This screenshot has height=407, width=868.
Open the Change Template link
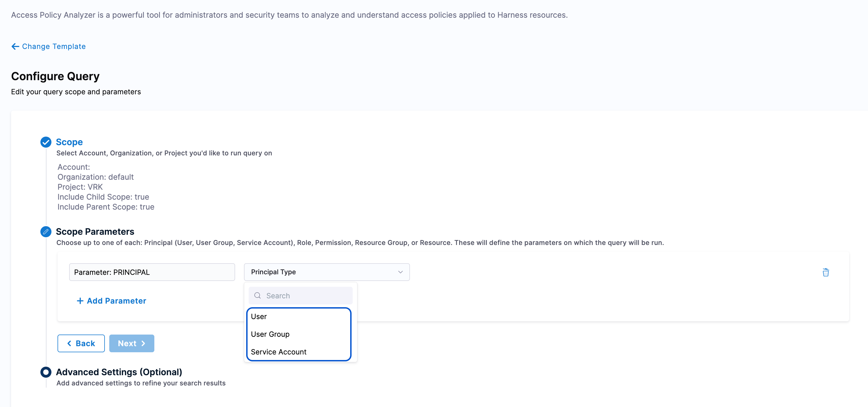pos(54,46)
